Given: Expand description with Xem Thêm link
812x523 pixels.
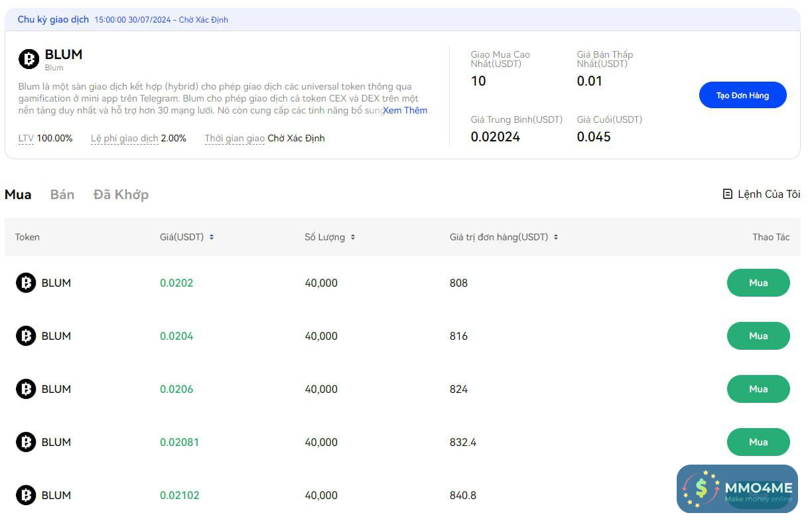Looking at the screenshot, I should [x=405, y=110].
